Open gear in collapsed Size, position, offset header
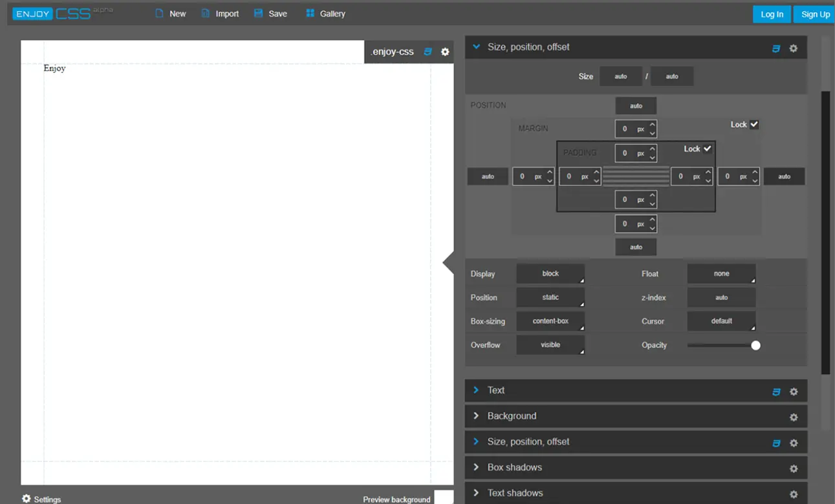 (794, 443)
